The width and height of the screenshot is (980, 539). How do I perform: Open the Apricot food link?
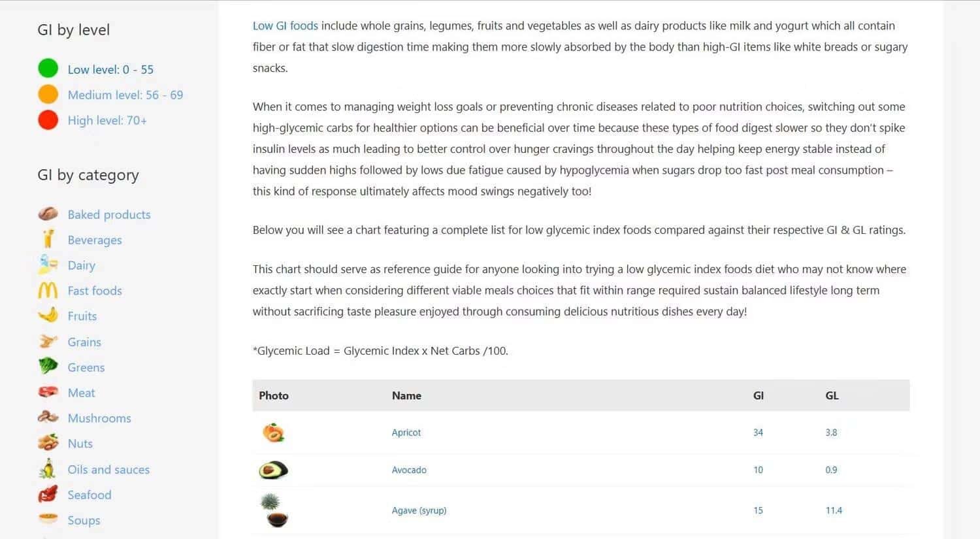point(406,433)
